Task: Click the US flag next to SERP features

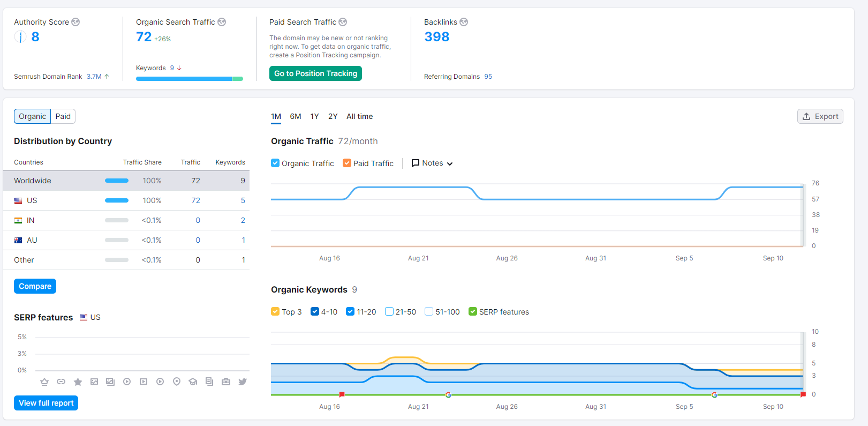Action: tap(84, 317)
